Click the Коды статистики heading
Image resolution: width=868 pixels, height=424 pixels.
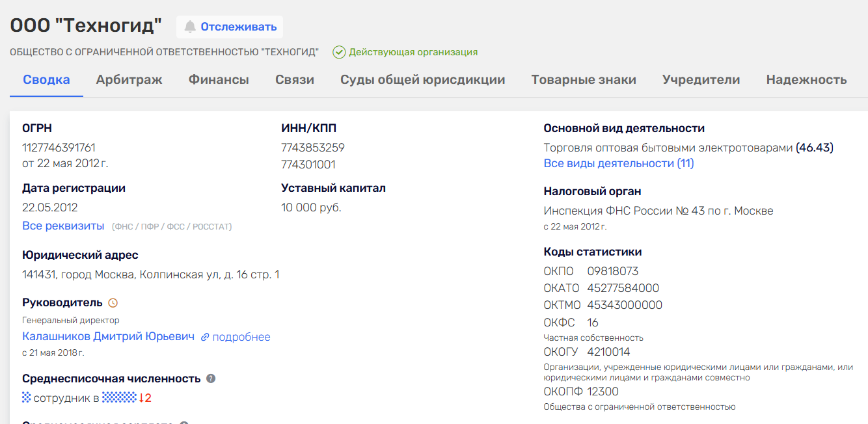pos(593,252)
